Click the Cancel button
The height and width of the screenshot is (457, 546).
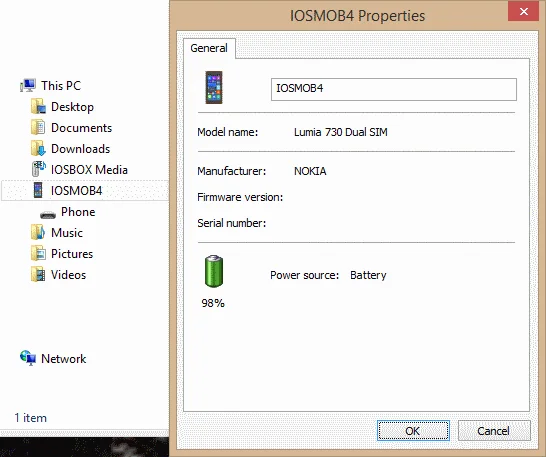click(x=494, y=431)
